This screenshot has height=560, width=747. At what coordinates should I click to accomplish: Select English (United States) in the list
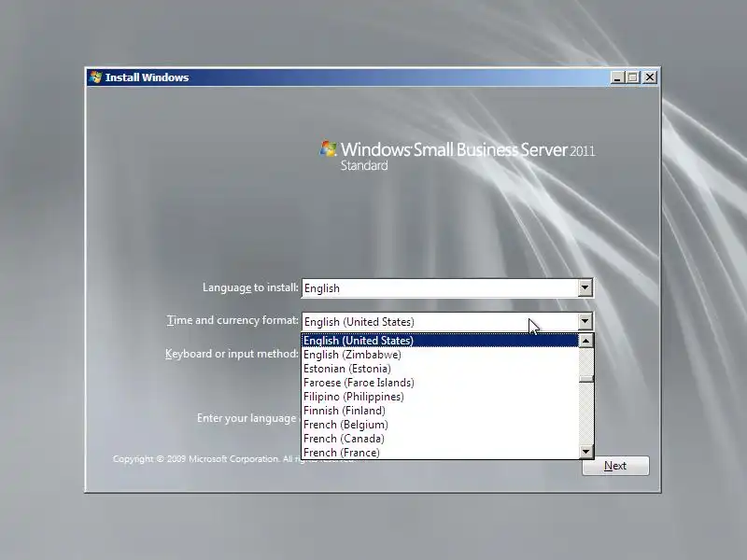[x=440, y=341]
